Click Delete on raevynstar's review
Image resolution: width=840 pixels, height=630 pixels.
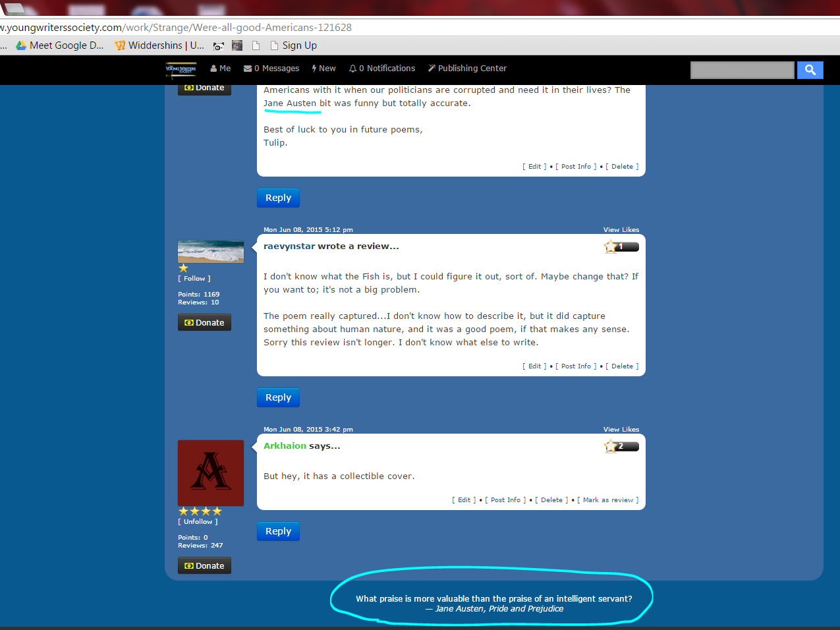coord(622,366)
